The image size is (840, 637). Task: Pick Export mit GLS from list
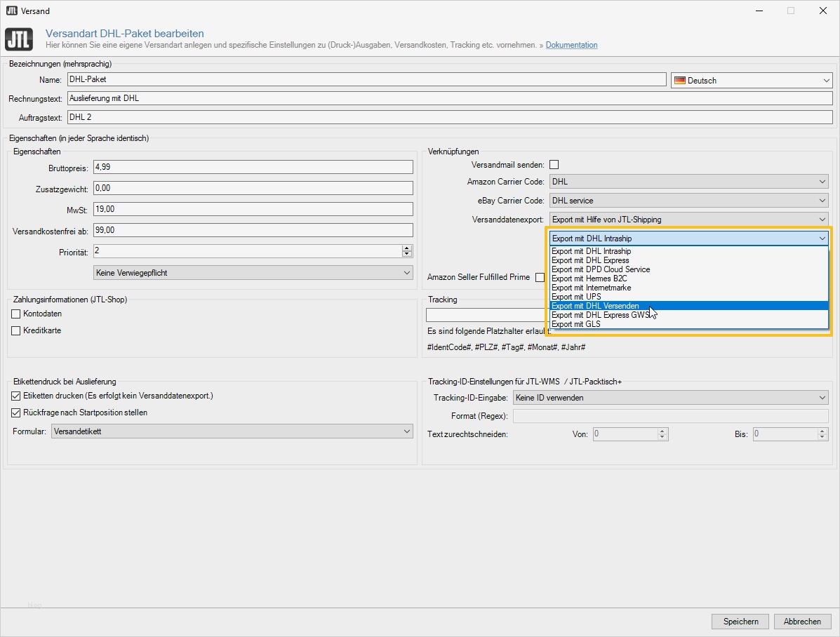575,324
